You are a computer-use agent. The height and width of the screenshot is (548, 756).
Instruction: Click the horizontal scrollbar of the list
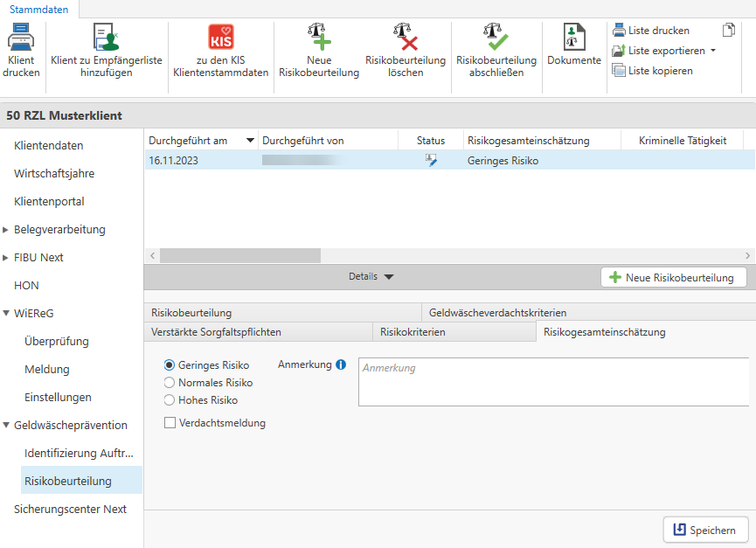240,255
